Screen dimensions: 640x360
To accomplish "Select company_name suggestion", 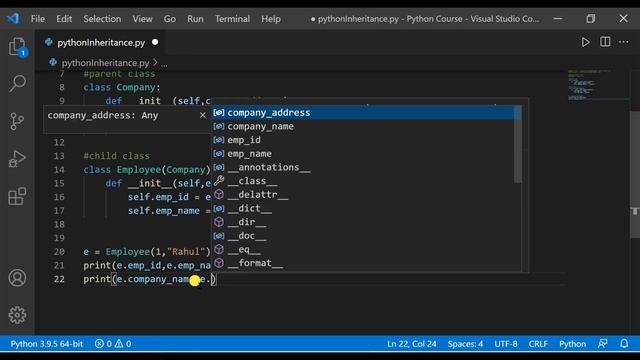I will coord(363,127).
